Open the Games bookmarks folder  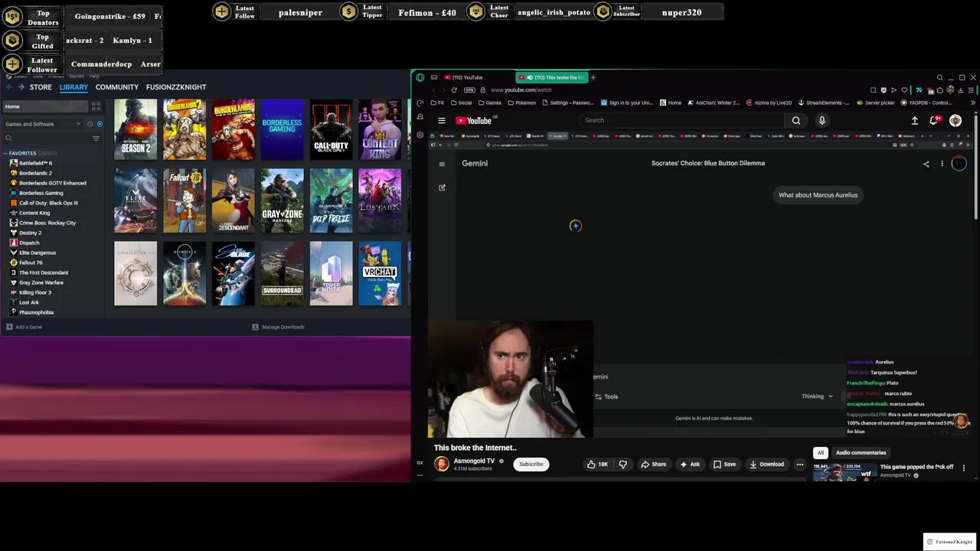[x=489, y=103]
